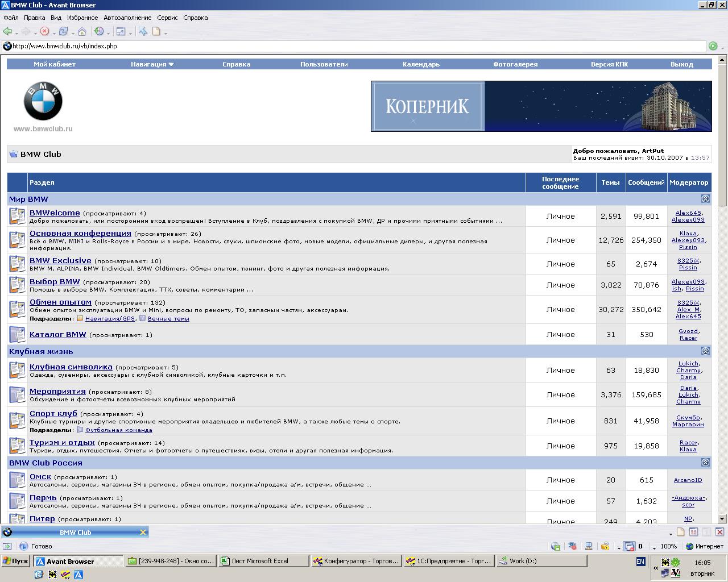Click the blue cursor arrow toolbar icon
728x582 pixels.
click(143, 31)
